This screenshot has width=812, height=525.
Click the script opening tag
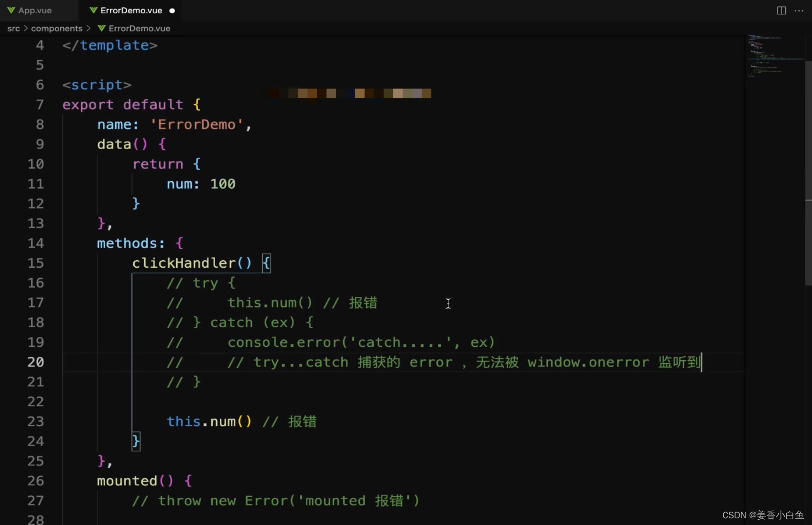(x=97, y=85)
